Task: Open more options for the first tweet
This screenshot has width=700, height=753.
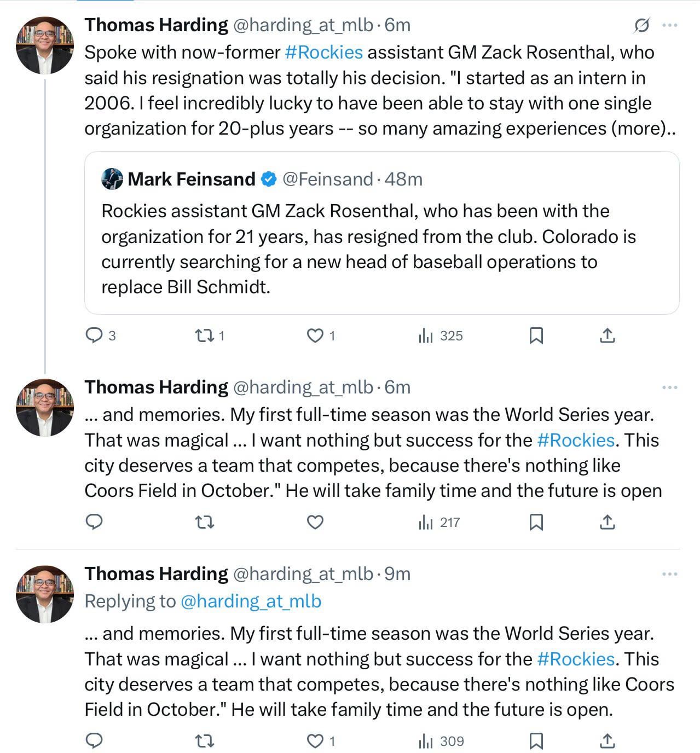Action: (669, 25)
